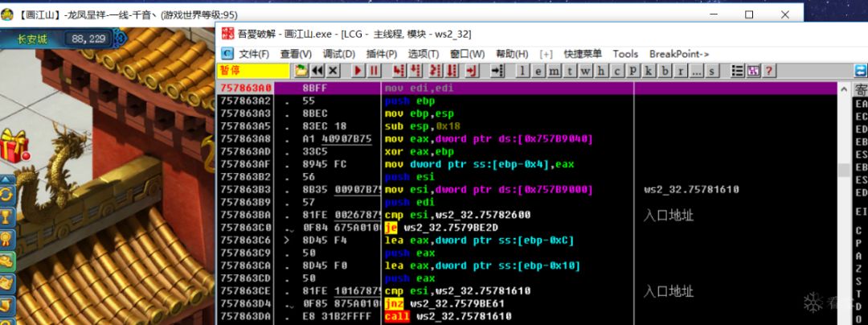
Task: Click the [+] menu item
Action: coord(547,54)
